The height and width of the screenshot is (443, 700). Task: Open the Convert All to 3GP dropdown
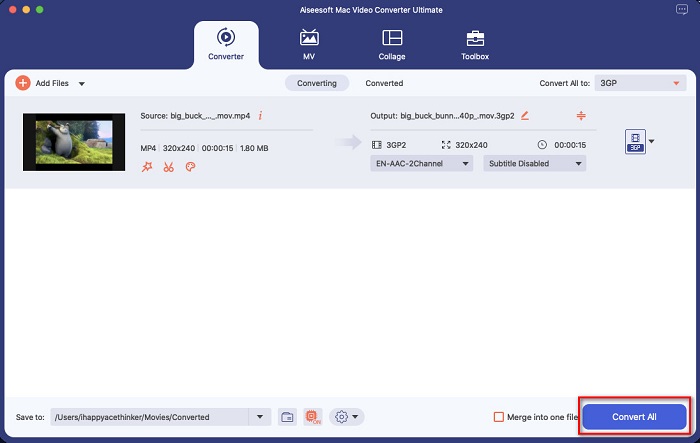coord(640,83)
